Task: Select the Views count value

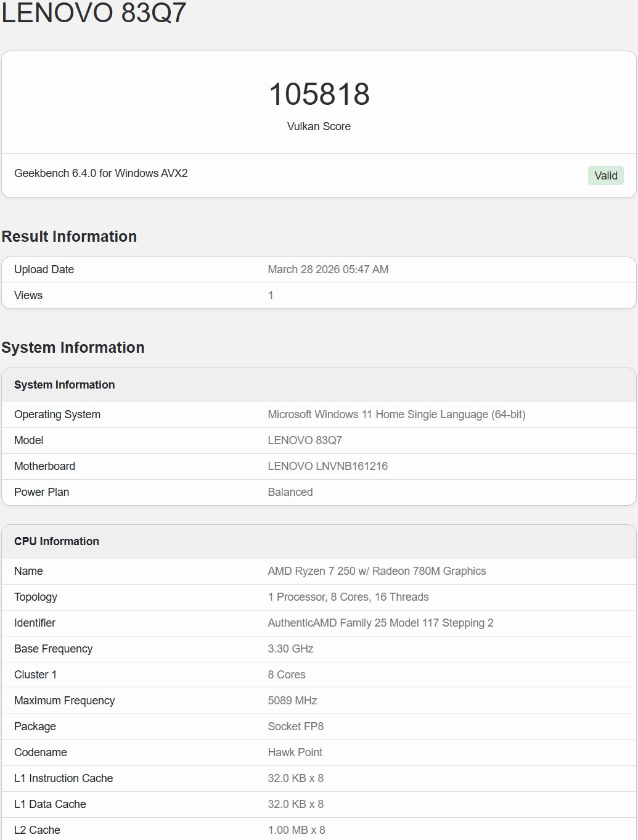Action: click(271, 295)
